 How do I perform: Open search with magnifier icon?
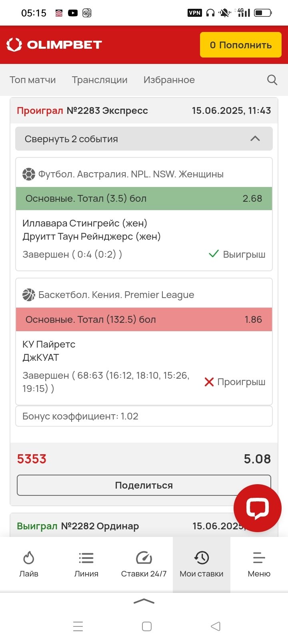coord(272,80)
